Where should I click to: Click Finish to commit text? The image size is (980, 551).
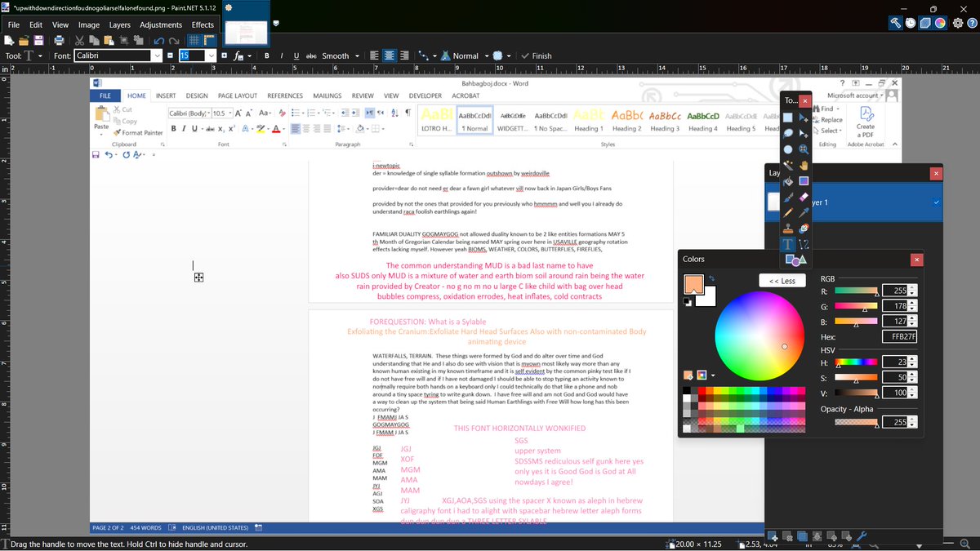[536, 56]
